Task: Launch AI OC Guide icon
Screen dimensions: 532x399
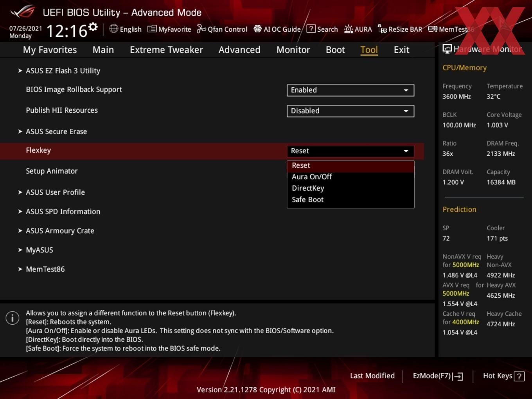Action: click(257, 29)
